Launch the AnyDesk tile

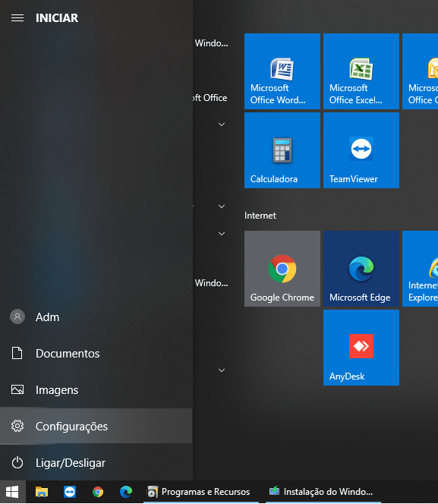[x=361, y=348]
